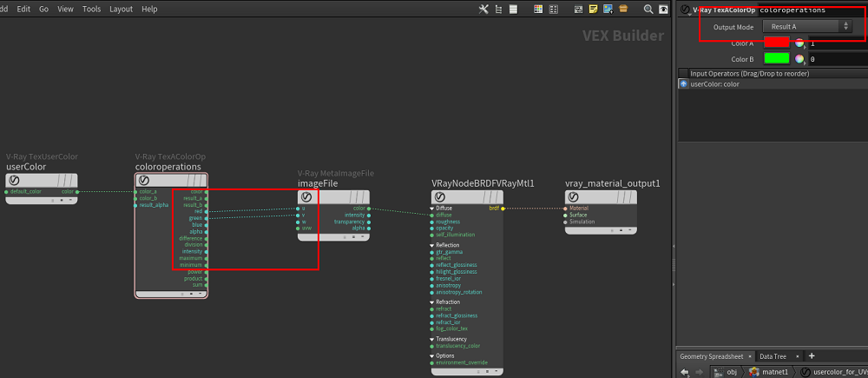868x378 pixels.
Task: Open the Help menu
Action: tap(149, 9)
